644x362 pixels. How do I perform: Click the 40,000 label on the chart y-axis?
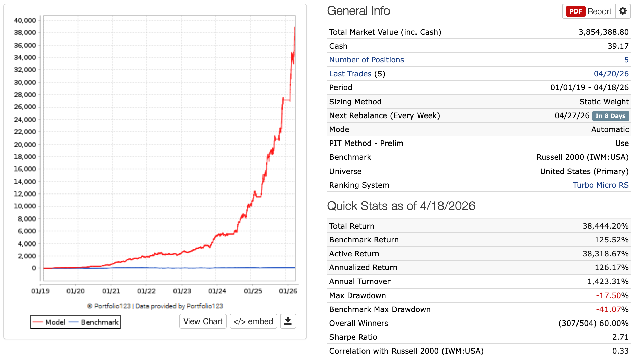click(x=25, y=20)
